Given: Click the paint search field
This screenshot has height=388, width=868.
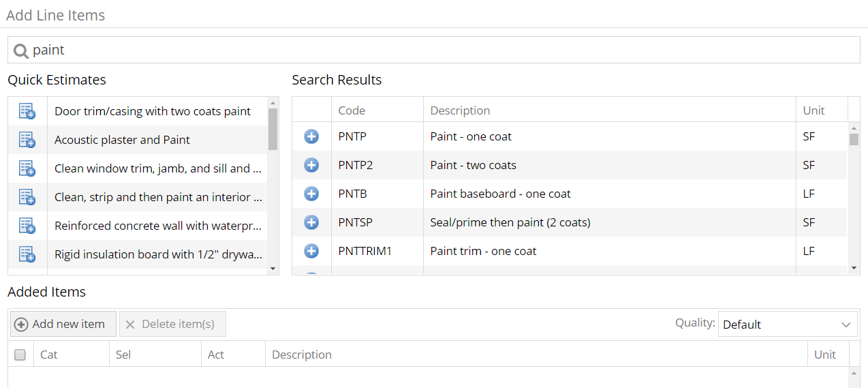Looking at the screenshot, I should point(434,50).
